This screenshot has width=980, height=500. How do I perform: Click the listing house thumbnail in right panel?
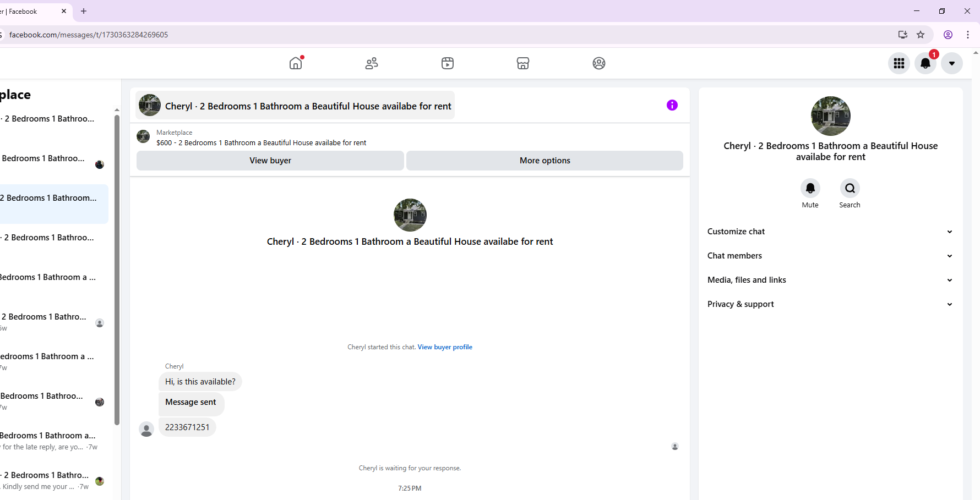[x=831, y=116]
